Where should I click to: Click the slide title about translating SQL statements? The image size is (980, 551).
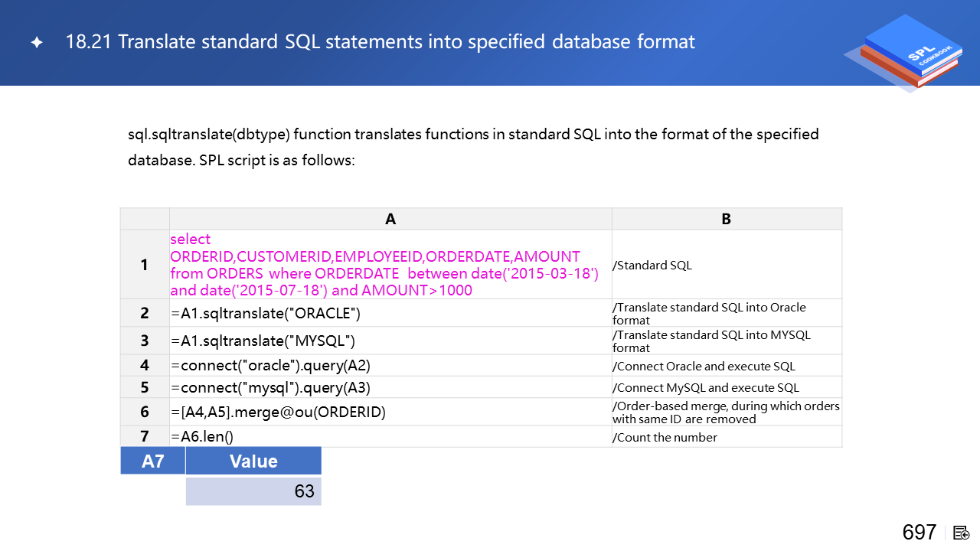point(381,41)
